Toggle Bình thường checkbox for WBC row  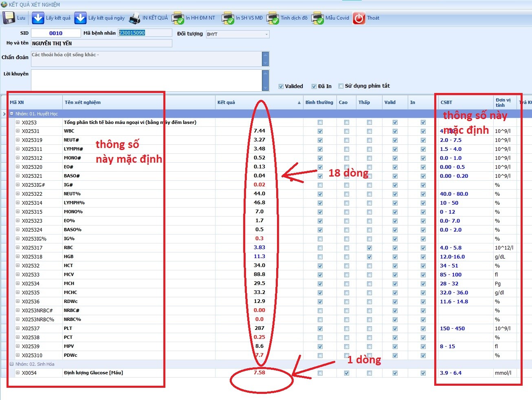[320, 131]
